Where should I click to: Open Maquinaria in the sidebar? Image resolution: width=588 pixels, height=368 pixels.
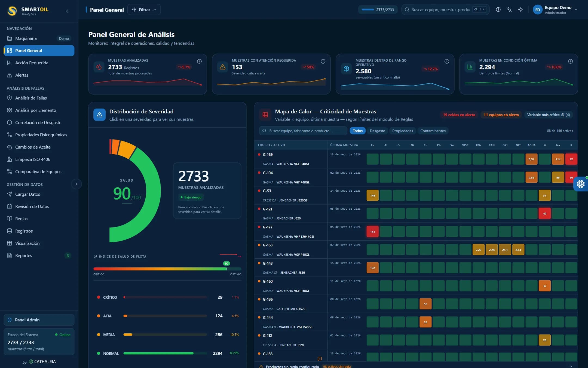(x=39, y=38)
